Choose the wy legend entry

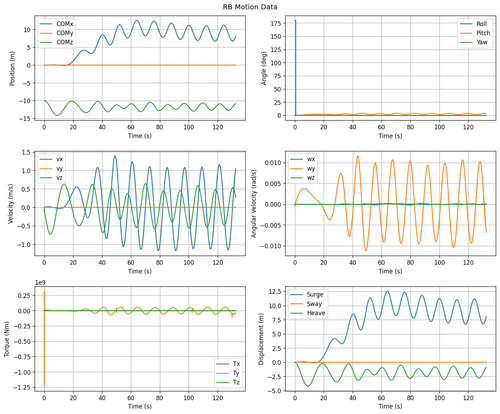(x=303, y=168)
